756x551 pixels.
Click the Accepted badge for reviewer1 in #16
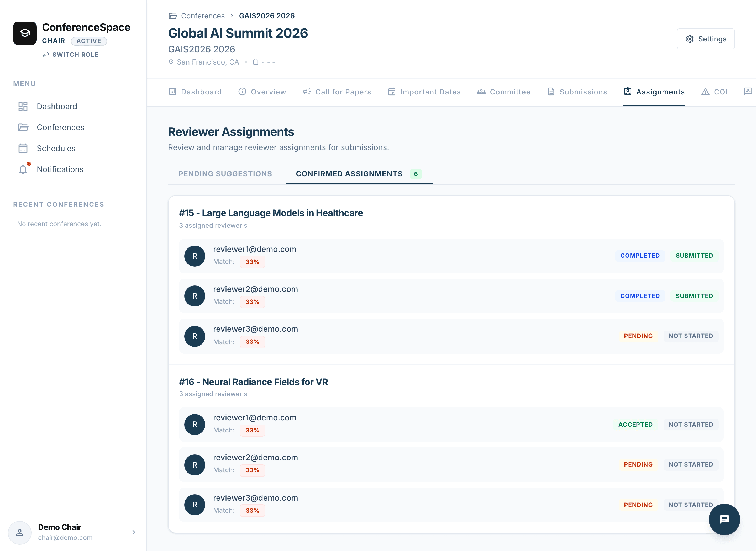(x=635, y=425)
